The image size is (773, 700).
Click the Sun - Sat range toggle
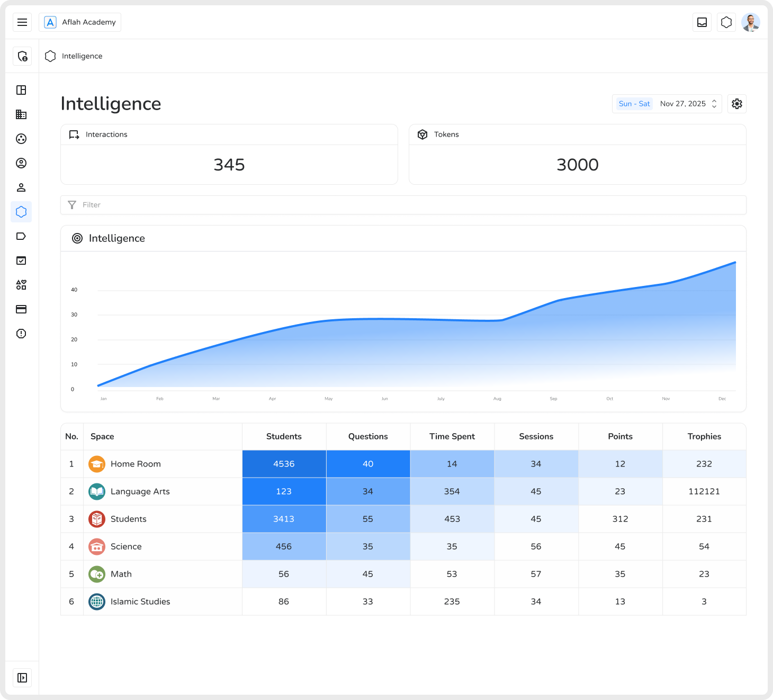coord(633,103)
